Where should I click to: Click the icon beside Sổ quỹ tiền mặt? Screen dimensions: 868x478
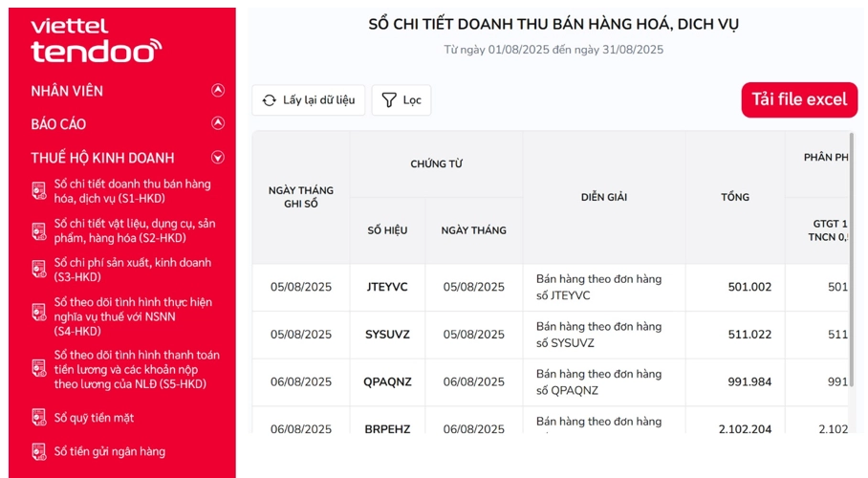(39, 418)
